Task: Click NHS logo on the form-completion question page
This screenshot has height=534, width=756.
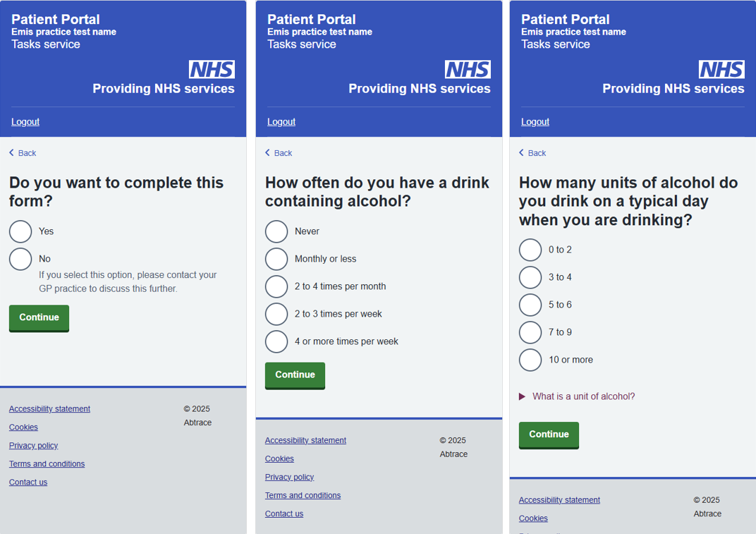Action: click(x=212, y=69)
